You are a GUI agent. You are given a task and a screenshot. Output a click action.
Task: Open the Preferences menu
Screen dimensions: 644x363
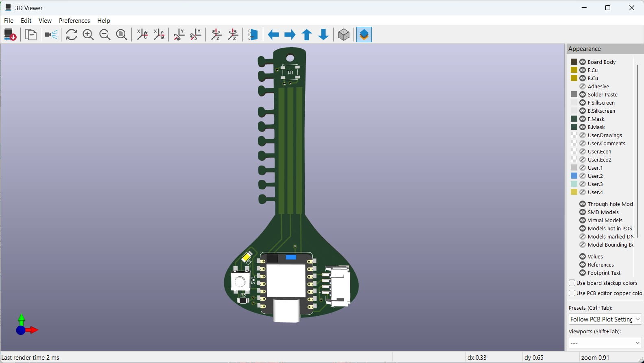[x=74, y=20]
